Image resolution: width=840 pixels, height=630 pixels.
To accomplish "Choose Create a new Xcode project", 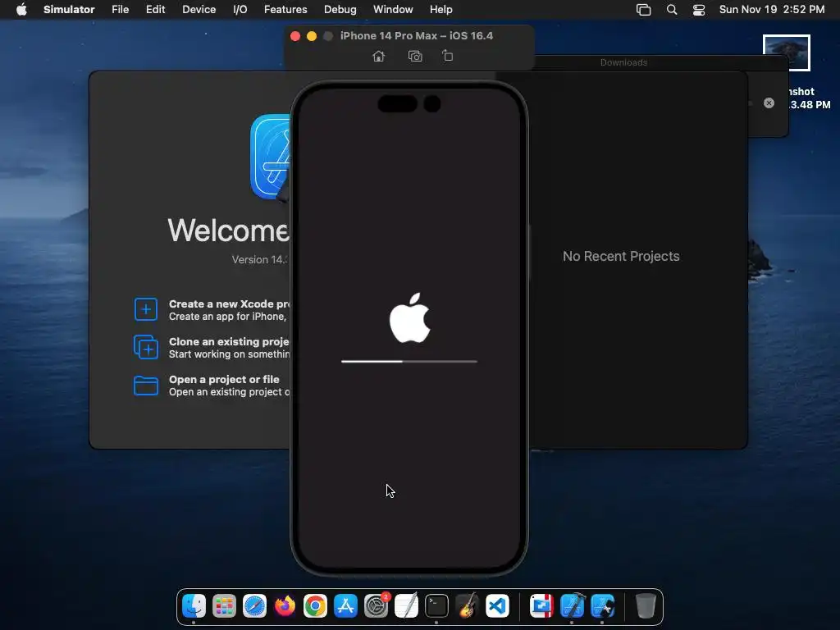I will pos(212,309).
